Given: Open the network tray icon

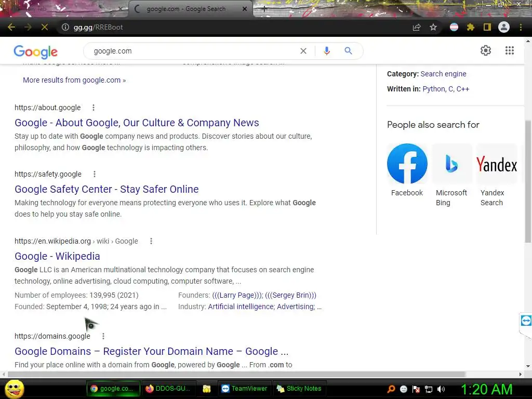Looking at the screenshot, I should click(x=429, y=389).
